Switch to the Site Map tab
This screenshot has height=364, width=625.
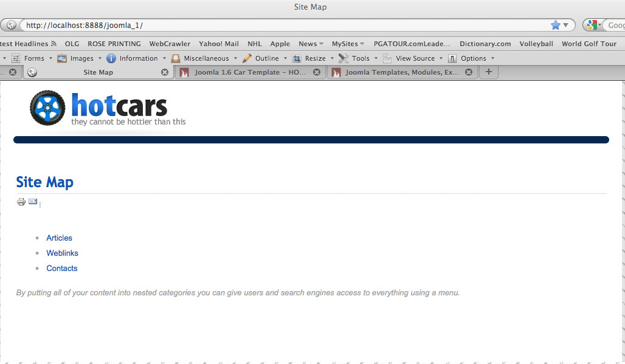click(98, 72)
